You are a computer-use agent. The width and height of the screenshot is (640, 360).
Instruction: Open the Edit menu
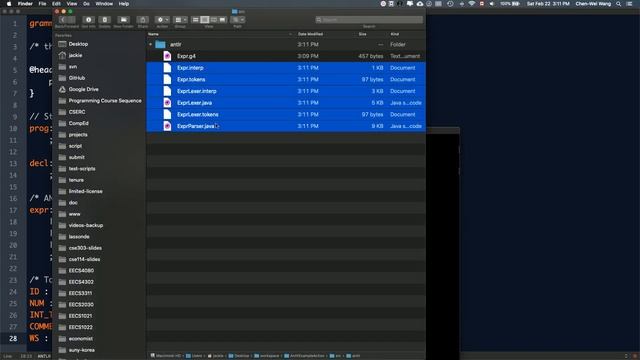(x=56, y=4)
